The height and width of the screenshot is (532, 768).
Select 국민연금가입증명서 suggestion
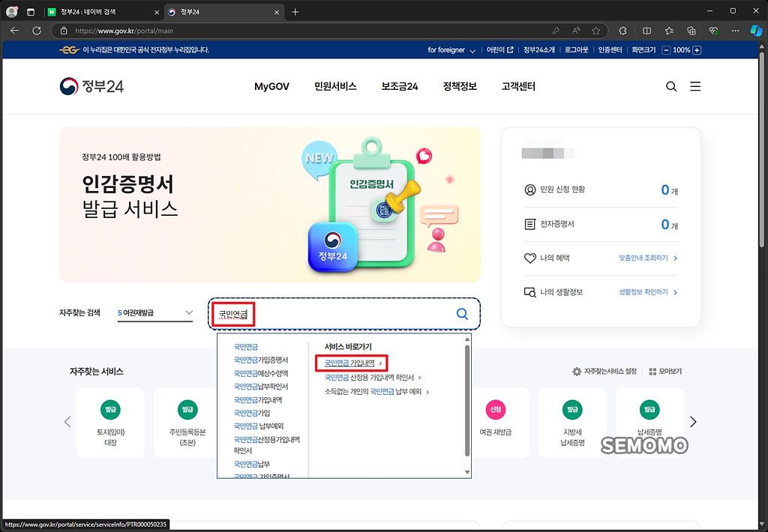click(x=260, y=360)
